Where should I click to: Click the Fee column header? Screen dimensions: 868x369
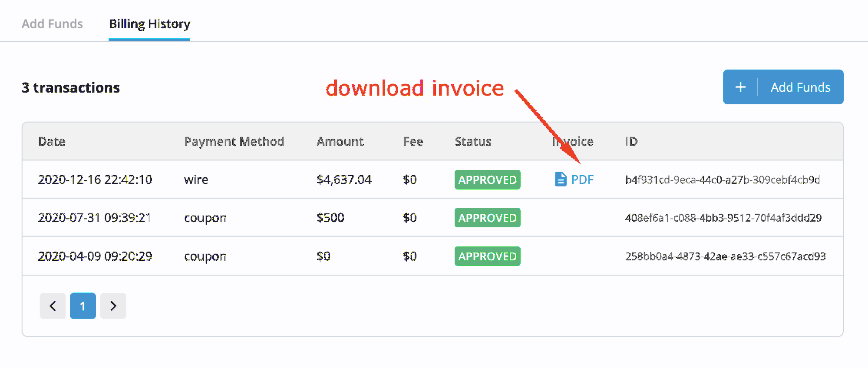coord(413,142)
